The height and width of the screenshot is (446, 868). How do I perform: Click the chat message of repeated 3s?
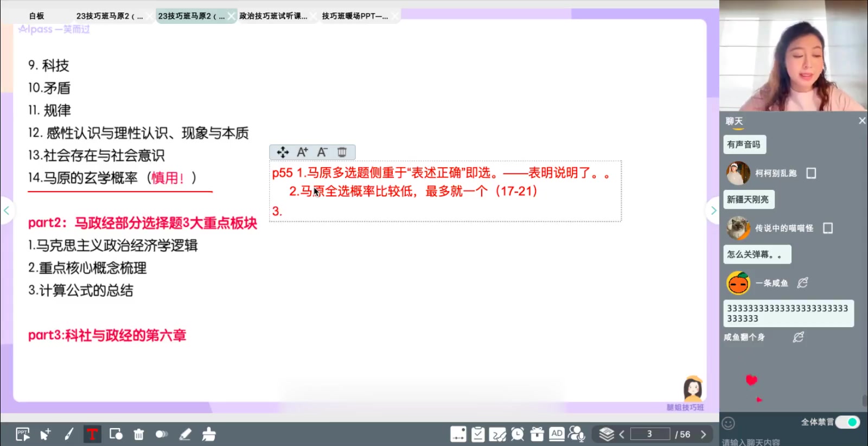tap(788, 314)
